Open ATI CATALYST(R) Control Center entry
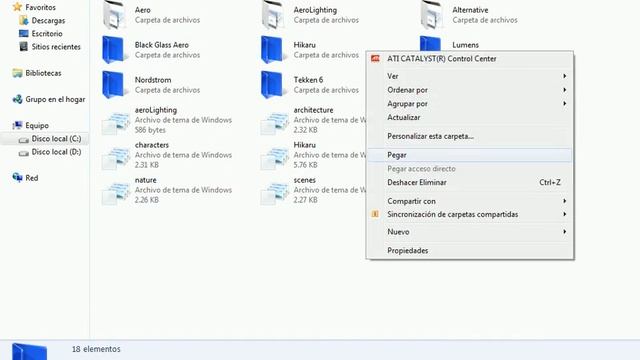 (470, 59)
